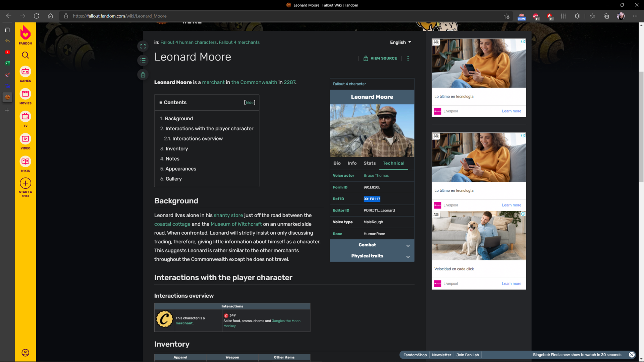This screenshot has height=362, width=644.
Task: Click the Form ID value 001E810E
Action: coord(372,187)
